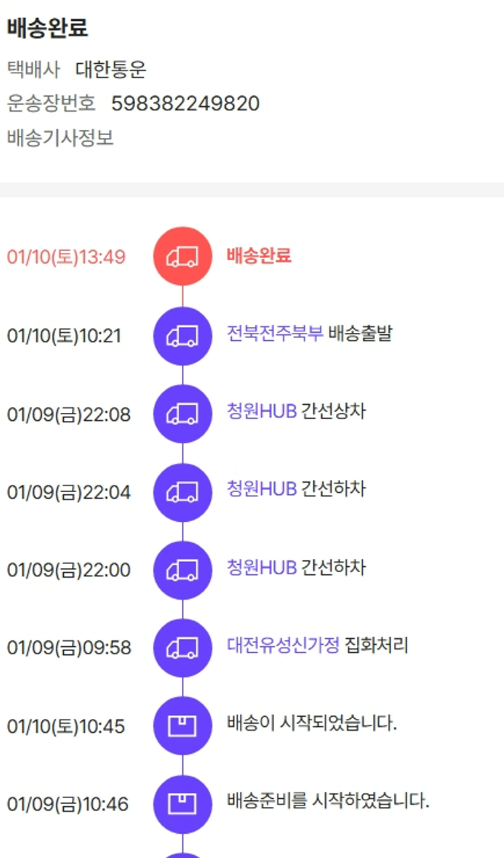
Task: Click the red 배송완료 status text
Action: [x=259, y=256]
